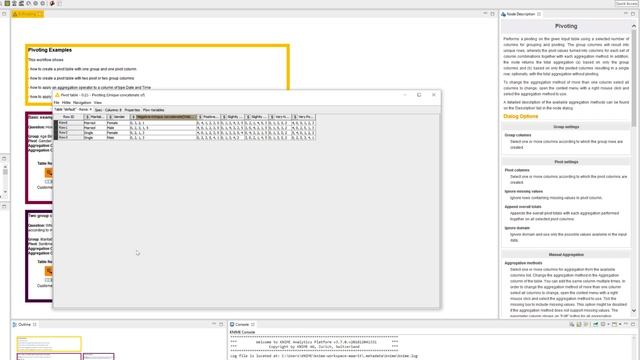Click the second round toolbar icon
640x360 pixels.
pos(36,3)
